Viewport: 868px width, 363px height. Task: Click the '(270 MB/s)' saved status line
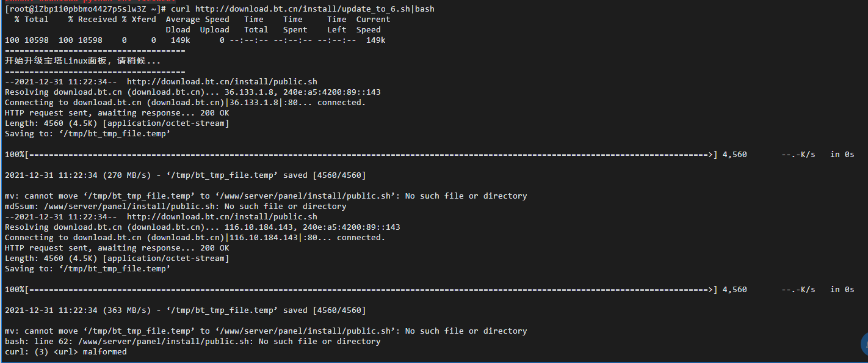coord(186,175)
